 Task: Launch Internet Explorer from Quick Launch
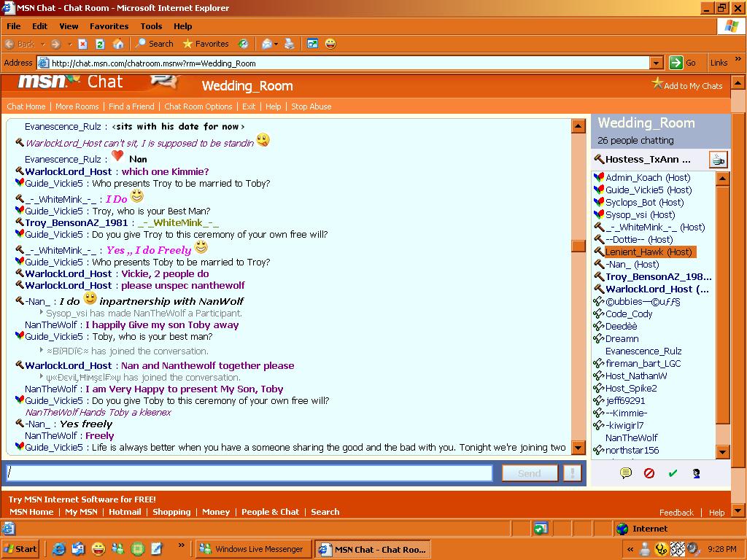pos(58,549)
